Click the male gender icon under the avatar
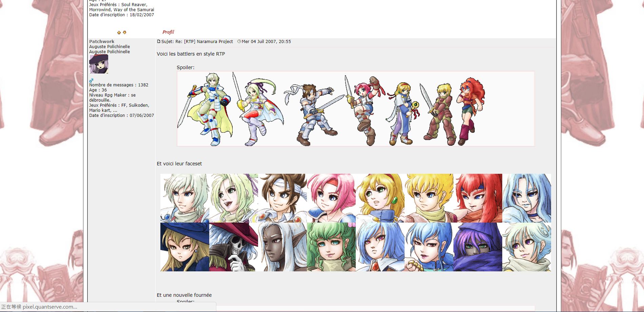The image size is (644, 312). pyautogui.click(x=91, y=81)
